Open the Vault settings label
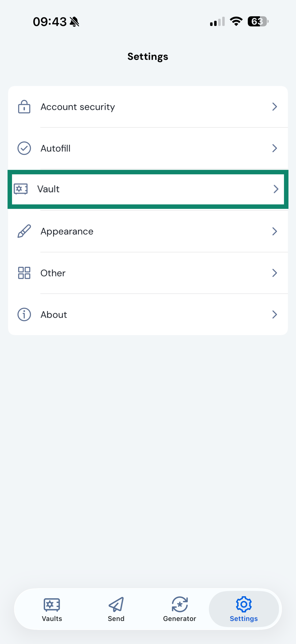 (x=48, y=189)
